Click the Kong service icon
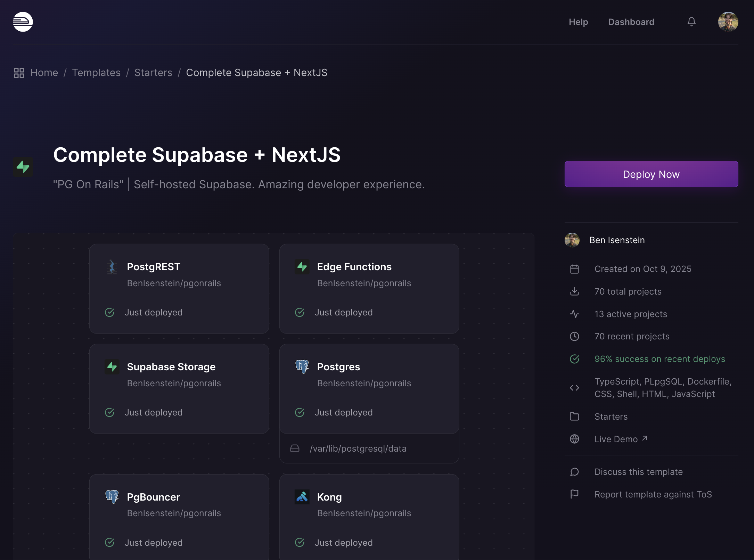Image resolution: width=754 pixels, height=560 pixels. pos(302,497)
